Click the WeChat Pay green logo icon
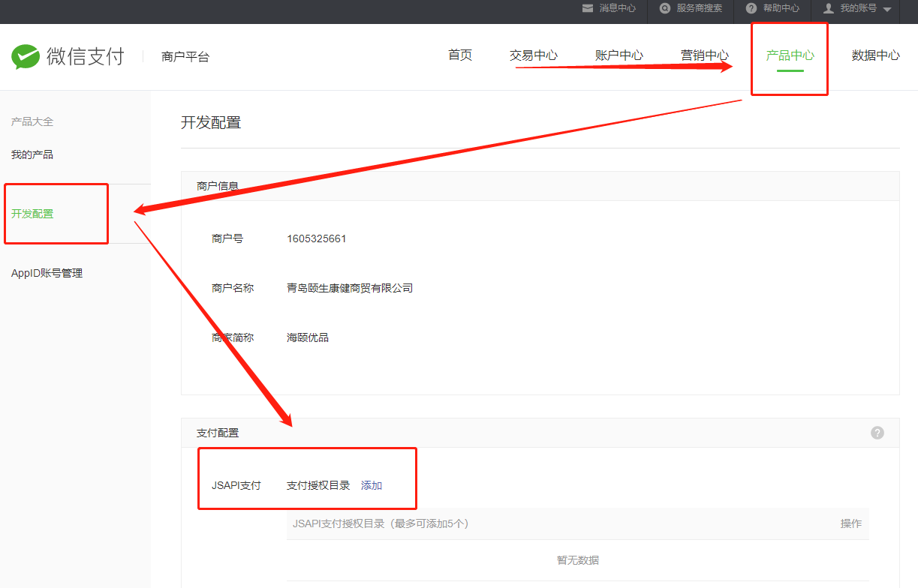This screenshot has height=588, width=918. point(25,57)
